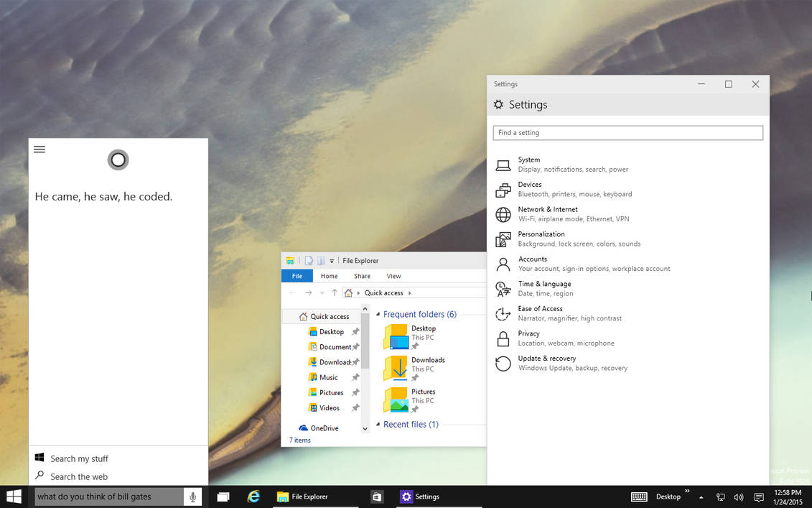
Task: Open the network status tray icon
Action: pos(720,497)
